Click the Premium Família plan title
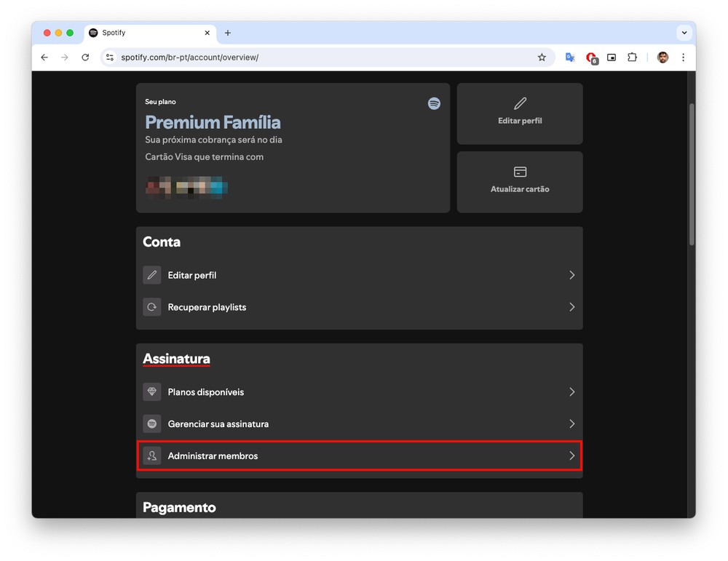The image size is (728, 561). [x=213, y=122]
